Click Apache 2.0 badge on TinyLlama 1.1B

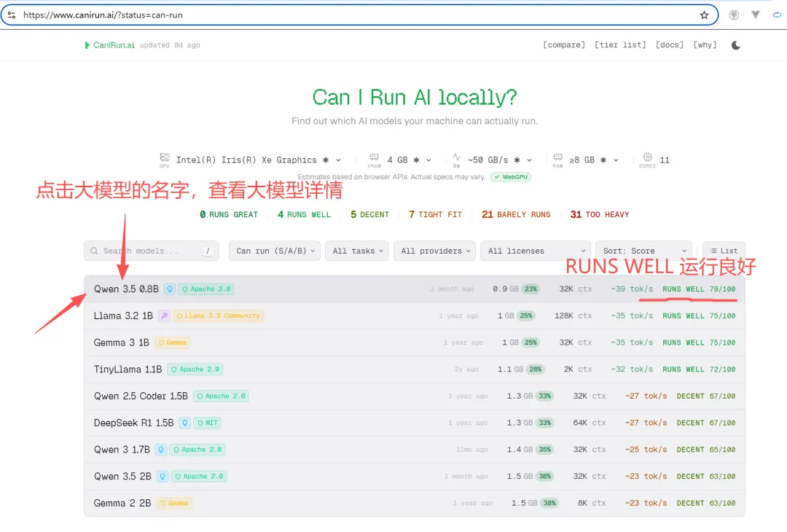click(195, 369)
